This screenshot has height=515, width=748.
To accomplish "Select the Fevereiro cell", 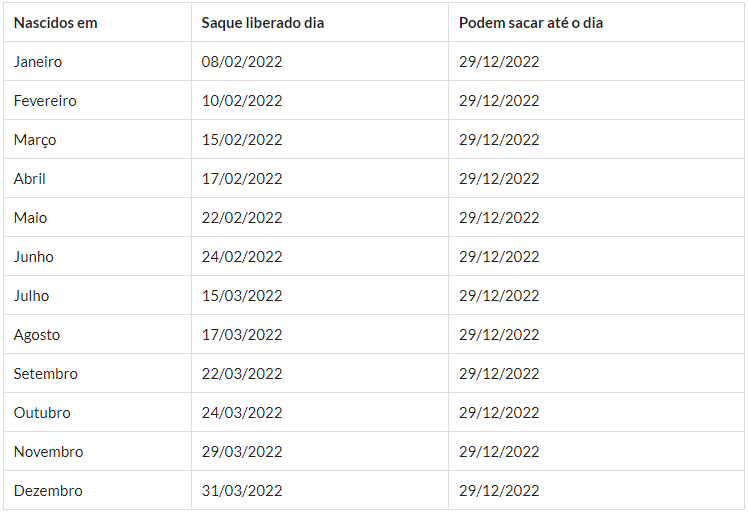I will tap(45, 101).
